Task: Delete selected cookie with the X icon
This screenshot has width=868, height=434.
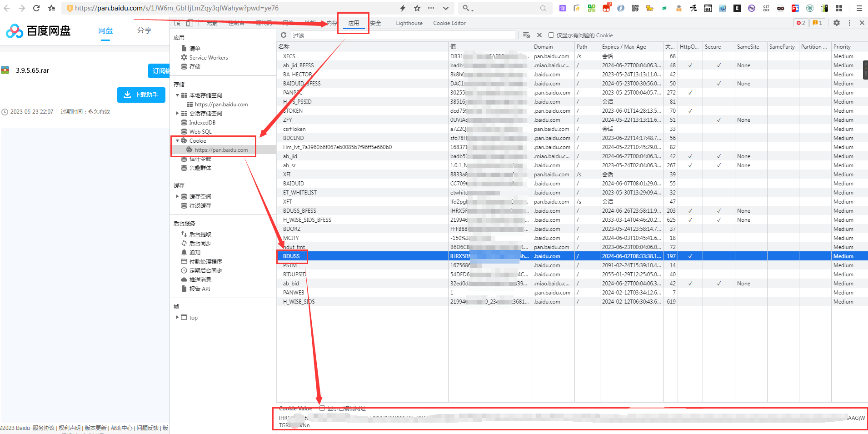Action: tap(539, 35)
